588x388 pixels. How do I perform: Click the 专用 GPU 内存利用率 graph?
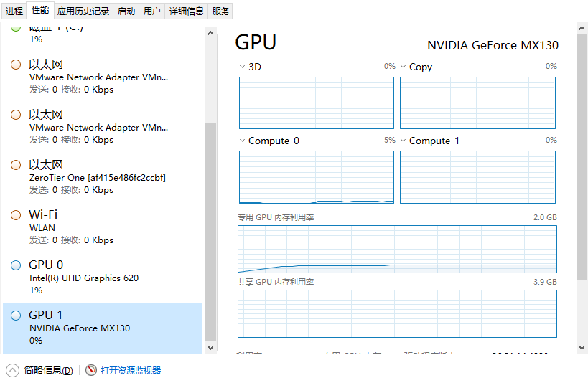[x=397, y=249]
